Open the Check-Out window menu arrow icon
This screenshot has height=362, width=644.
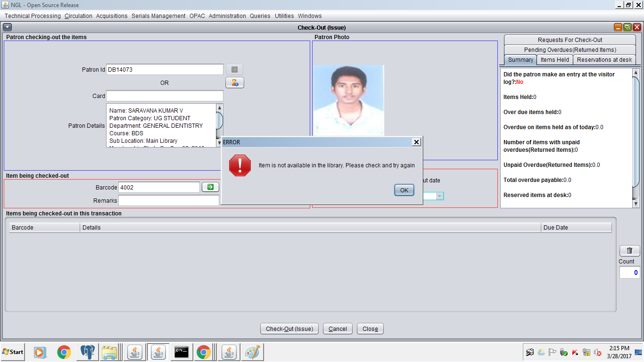[7, 27]
